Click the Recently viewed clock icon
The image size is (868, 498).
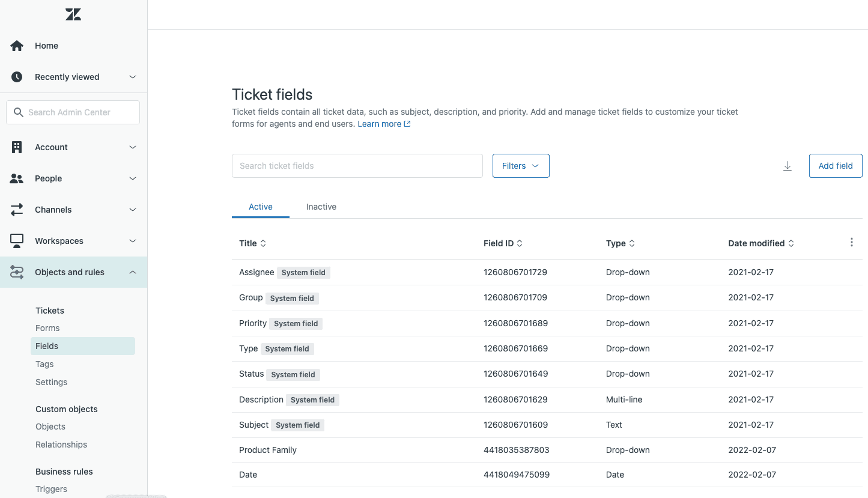(x=16, y=76)
